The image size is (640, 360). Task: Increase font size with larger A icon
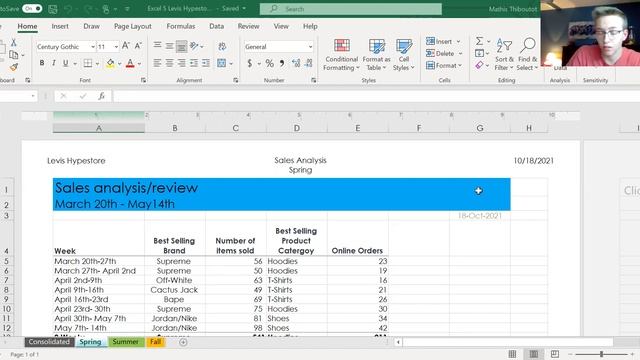coord(126,46)
